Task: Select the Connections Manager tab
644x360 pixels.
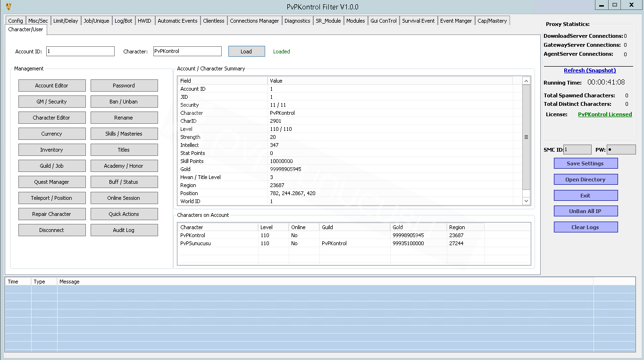Action: point(254,21)
